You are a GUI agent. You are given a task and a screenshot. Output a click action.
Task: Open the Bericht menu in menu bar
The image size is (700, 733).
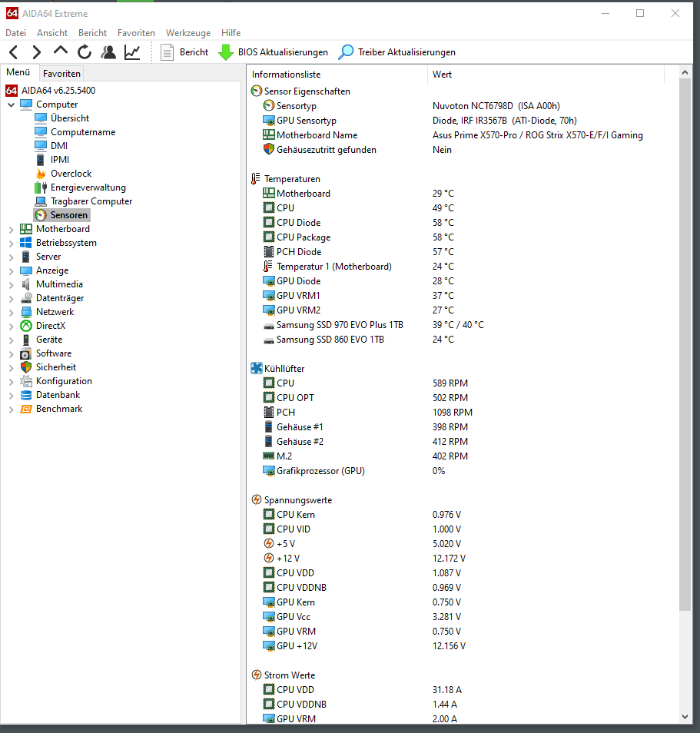click(92, 33)
